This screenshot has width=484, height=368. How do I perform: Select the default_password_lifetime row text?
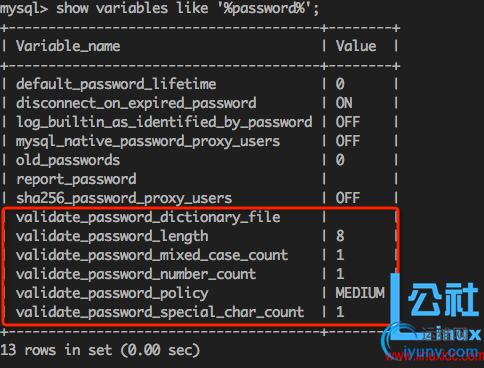coord(116,84)
